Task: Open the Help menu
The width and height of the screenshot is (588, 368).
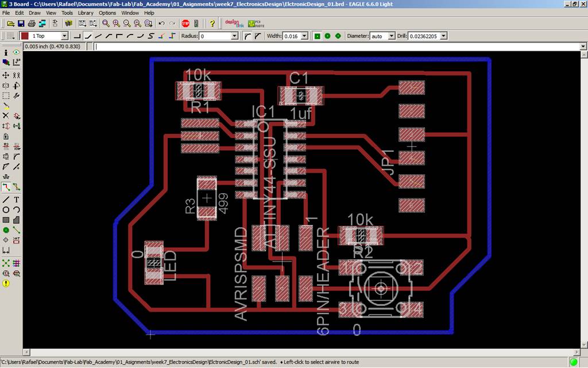Action: tap(149, 13)
